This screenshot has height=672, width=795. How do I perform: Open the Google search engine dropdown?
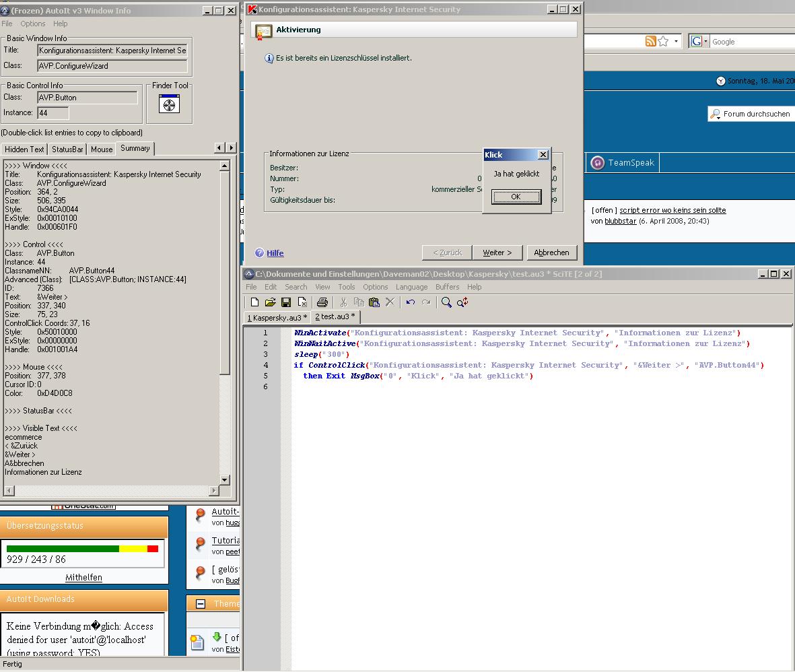[x=700, y=42]
